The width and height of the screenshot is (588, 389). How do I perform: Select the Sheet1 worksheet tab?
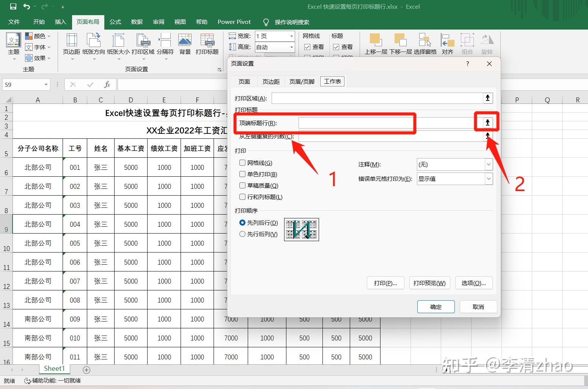(54, 369)
